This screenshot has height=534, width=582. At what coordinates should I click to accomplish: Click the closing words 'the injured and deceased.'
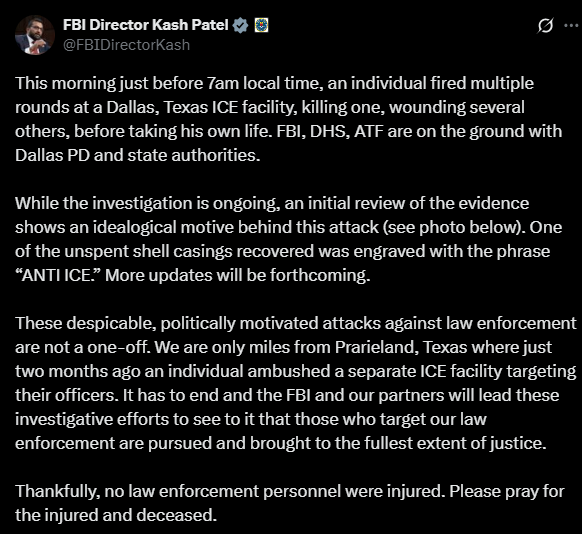(116, 515)
